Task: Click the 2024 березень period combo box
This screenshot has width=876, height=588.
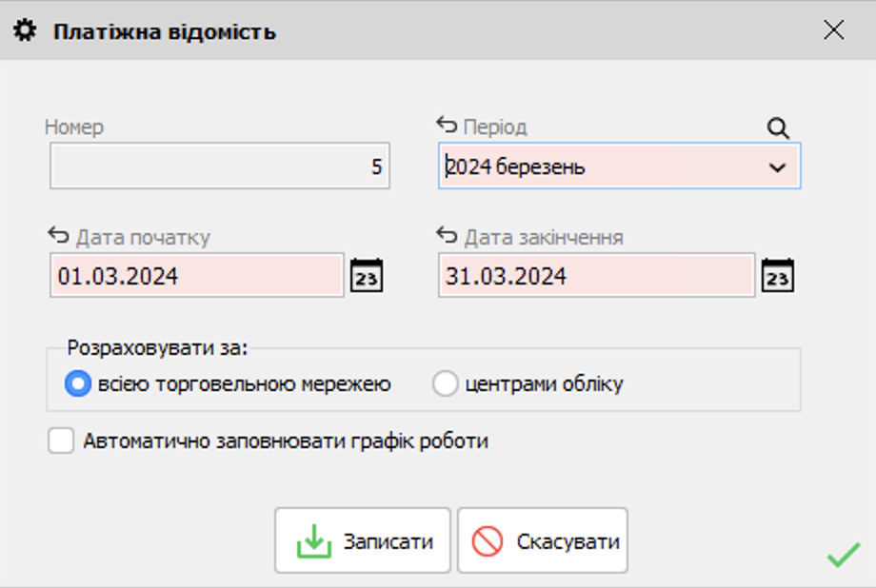Action: click(x=600, y=167)
